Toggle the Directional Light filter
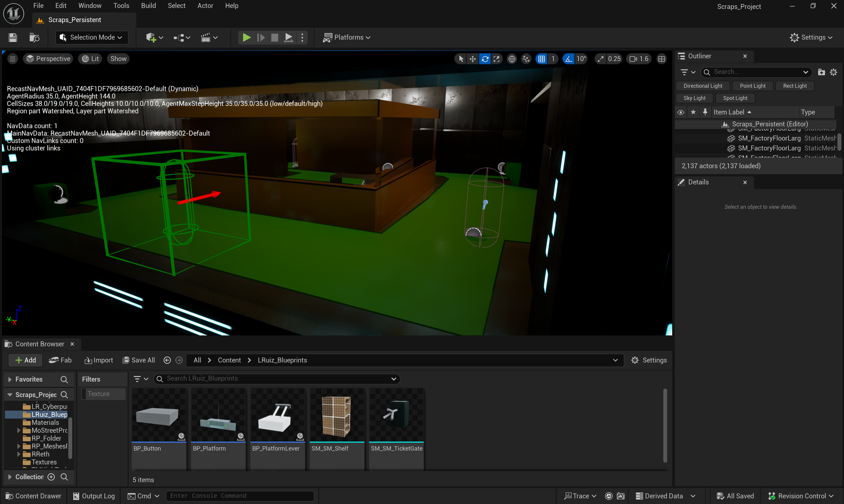844x504 pixels. pyautogui.click(x=703, y=86)
